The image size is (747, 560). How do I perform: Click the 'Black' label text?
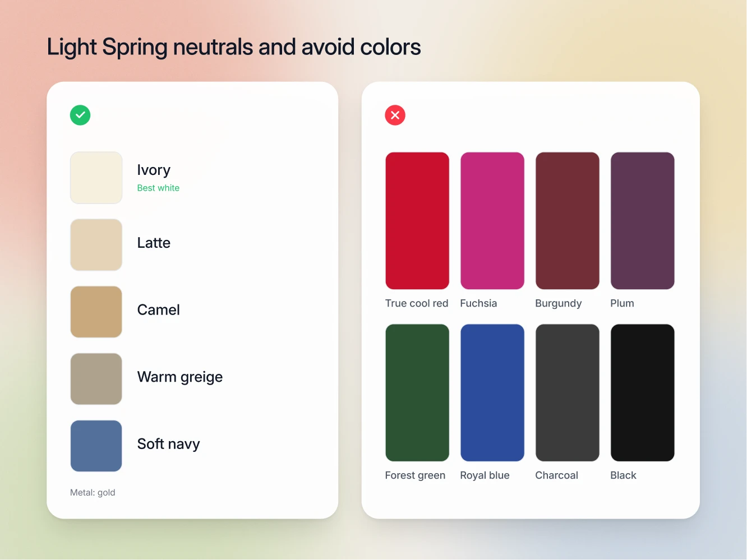[623, 475]
